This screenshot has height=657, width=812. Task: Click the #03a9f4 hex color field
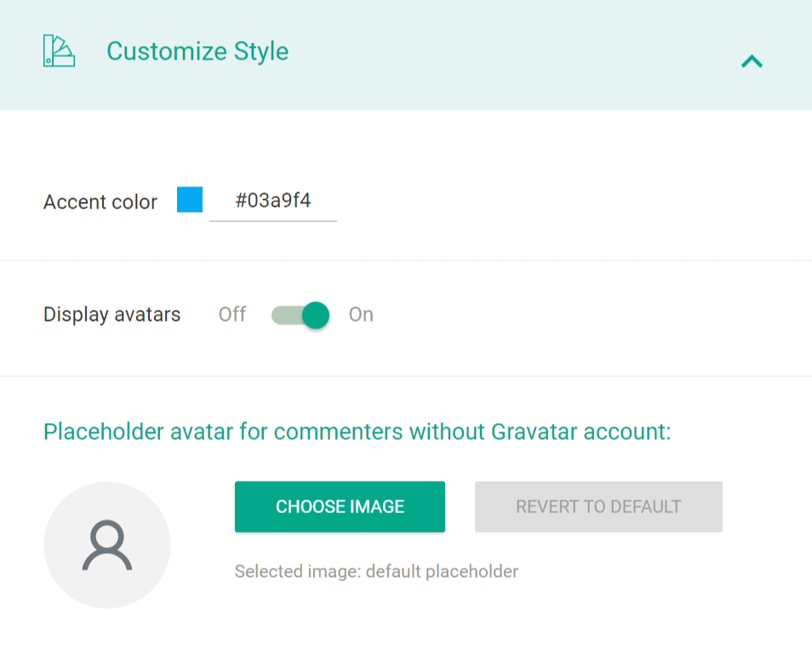point(273,202)
